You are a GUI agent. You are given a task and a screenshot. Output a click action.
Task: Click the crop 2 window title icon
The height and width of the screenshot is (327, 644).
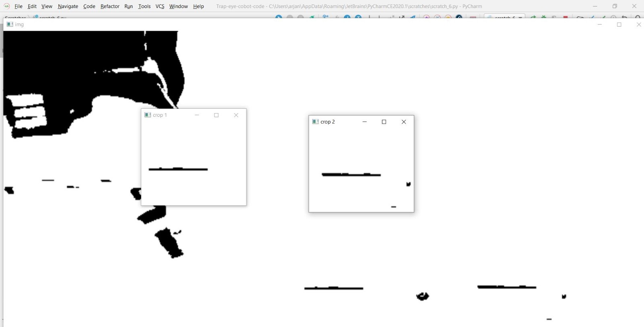pos(315,122)
